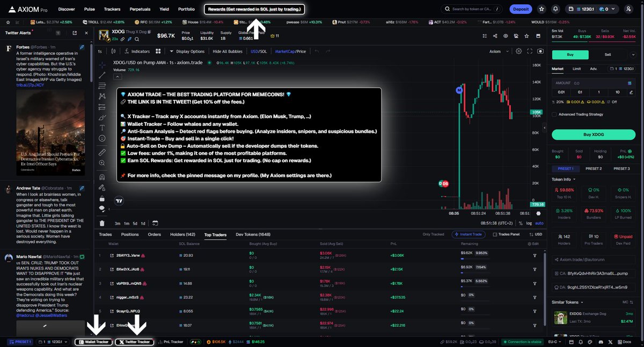Toggle chart fullscreen mode icon
This screenshot has width=644, height=347.
tap(530, 52)
